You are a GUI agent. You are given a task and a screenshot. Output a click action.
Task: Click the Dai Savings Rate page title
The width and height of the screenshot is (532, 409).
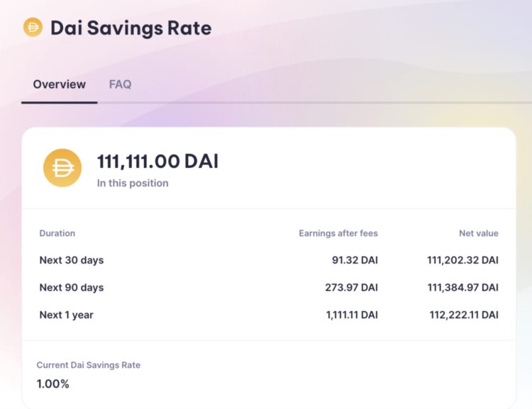tap(131, 28)
